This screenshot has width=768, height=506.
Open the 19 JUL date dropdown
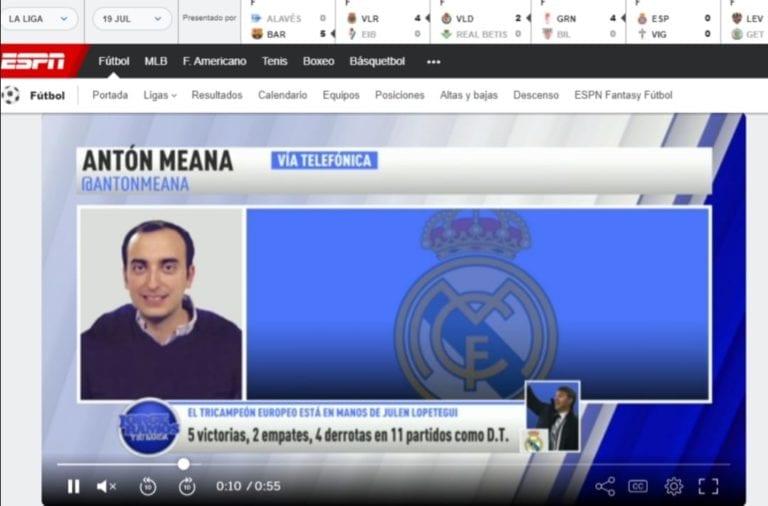point(132,19)
